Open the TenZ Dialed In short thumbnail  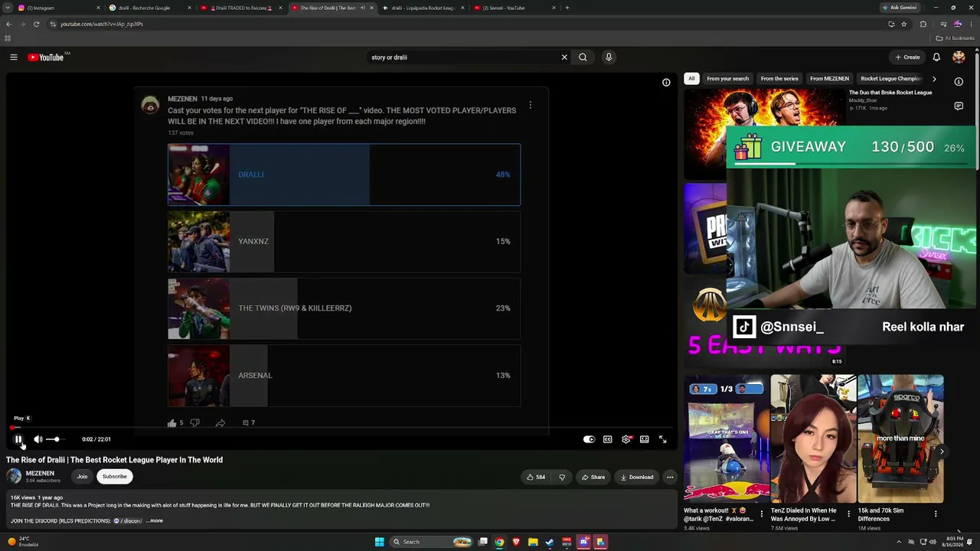tap(813, 439)
